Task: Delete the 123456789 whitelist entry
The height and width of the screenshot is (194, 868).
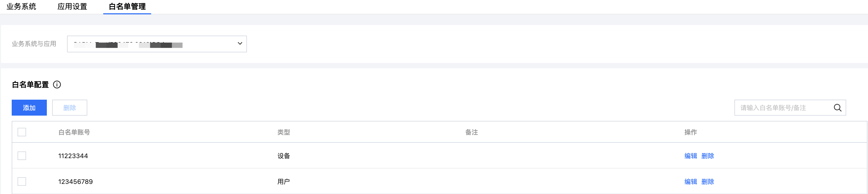Action: pos(708,182)
